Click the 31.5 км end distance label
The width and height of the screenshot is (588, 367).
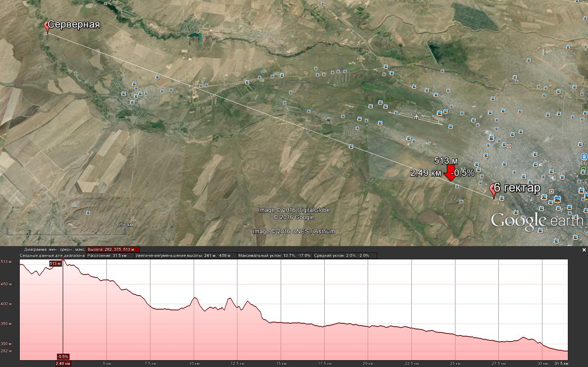coord(561,364)
